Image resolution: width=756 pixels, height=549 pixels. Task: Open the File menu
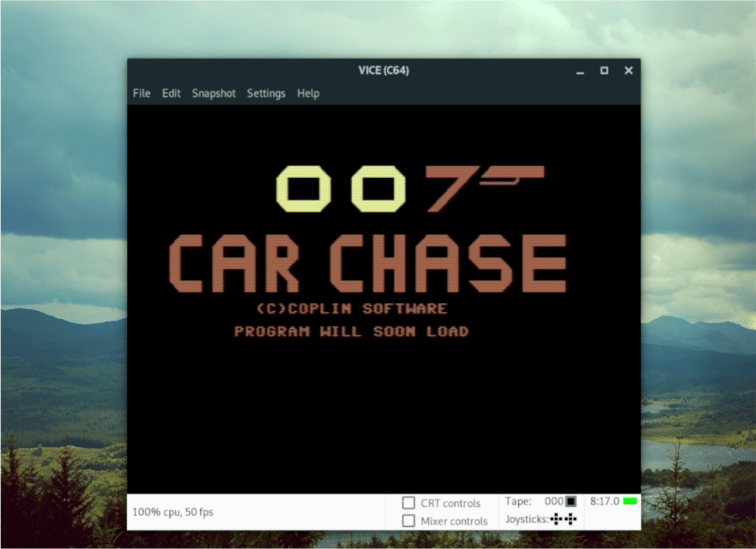(x=141, y=93)
